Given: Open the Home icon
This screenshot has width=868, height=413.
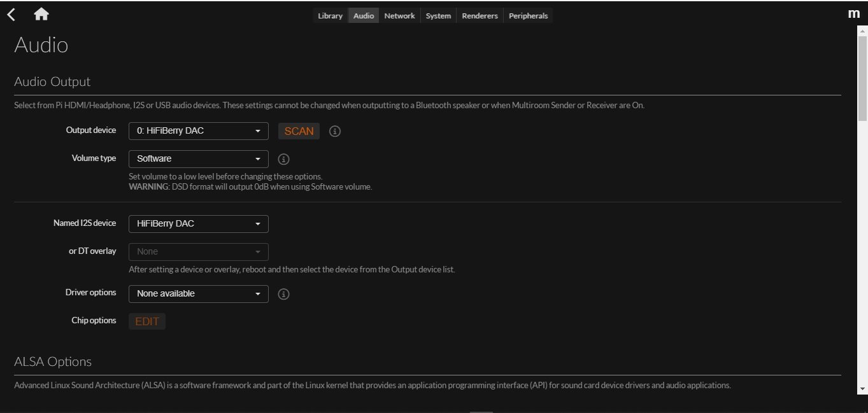Looking at the screenshot, I should click(41, 15).
